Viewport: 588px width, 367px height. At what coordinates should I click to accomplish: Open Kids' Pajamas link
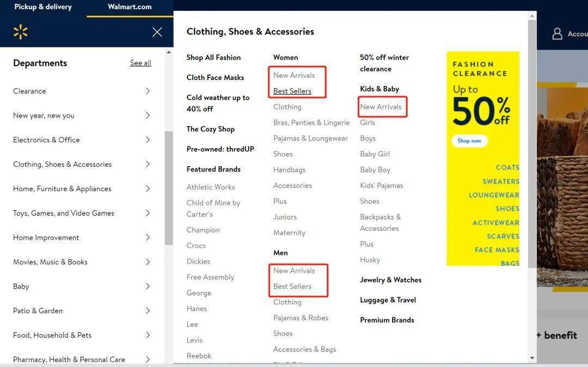pyautogui.click(x=381, y=186)
